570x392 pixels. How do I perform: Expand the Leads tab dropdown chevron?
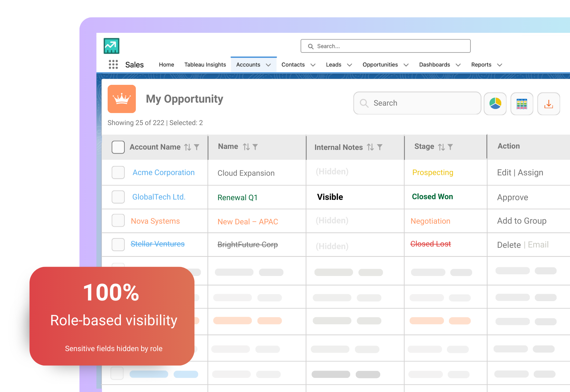pyautogui.click(x=349, y=65)
